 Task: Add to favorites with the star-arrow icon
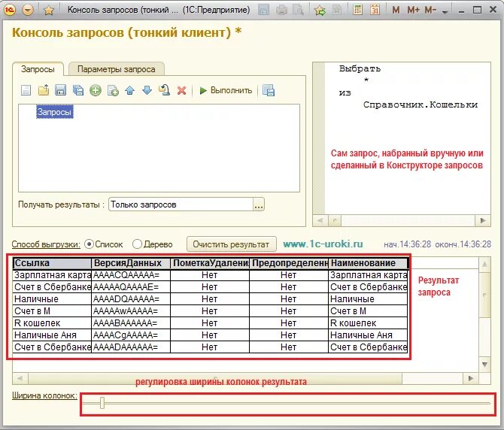(x=320, y=11)
